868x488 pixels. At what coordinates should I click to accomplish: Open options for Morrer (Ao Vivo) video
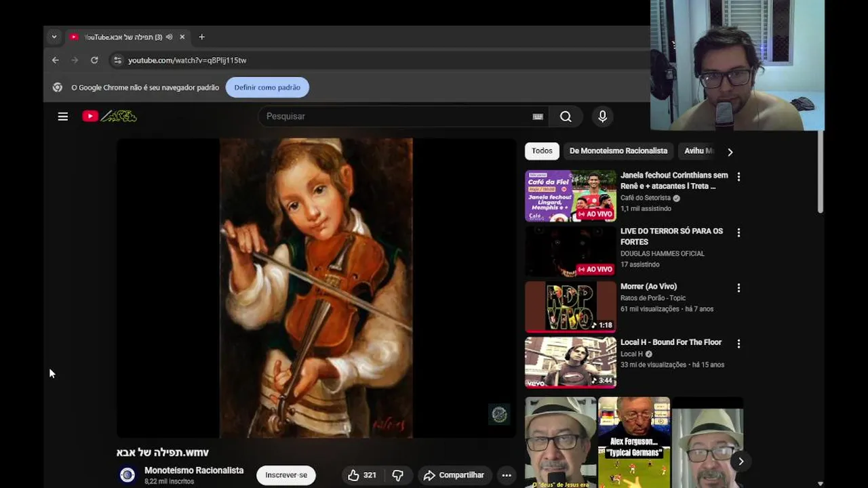point(738,288)
